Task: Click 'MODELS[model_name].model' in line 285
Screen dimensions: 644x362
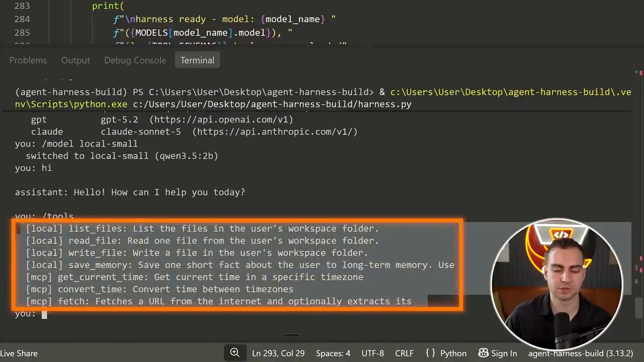Action: point(200,33)
